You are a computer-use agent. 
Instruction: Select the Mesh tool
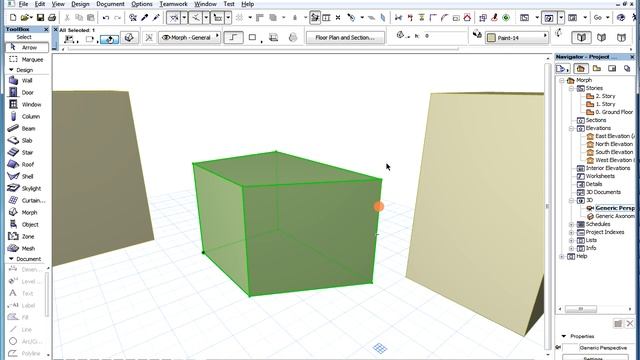tap(27, 248)
